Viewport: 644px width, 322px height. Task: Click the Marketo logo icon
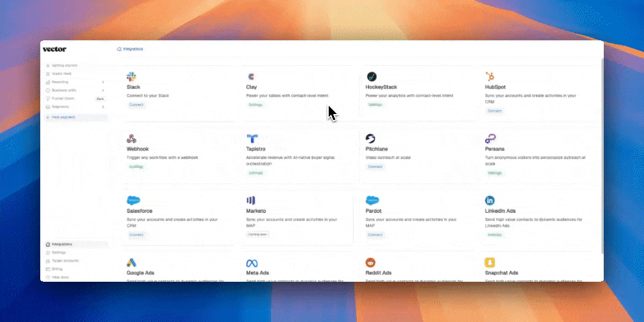click(x=250, y=201)
